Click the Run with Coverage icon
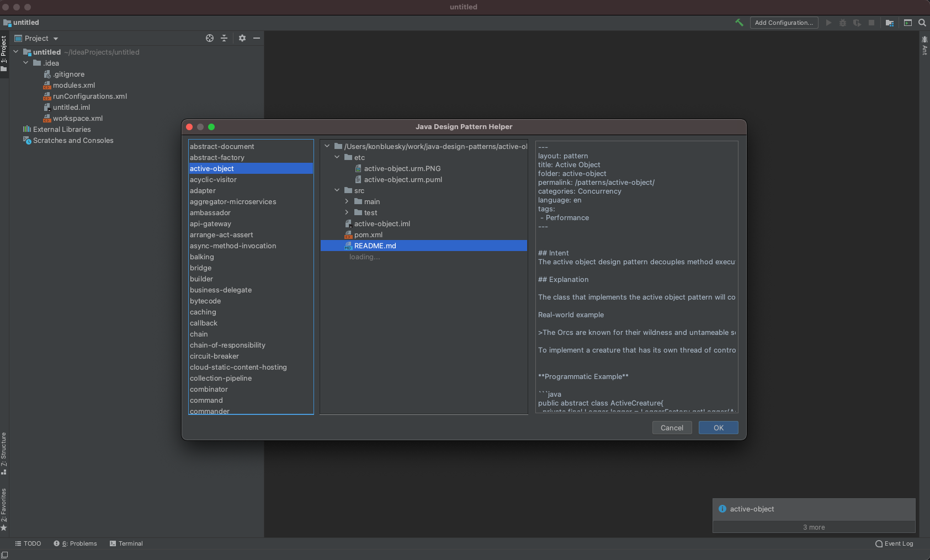Viewport: 930px width, 560px height. [857, 23]
